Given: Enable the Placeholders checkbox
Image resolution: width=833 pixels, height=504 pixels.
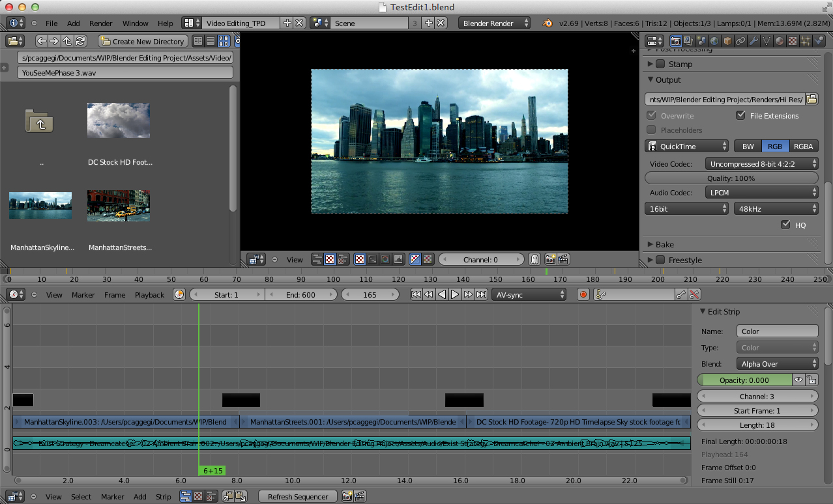Looking at the screenshot, I should click(x=650, y=130).
